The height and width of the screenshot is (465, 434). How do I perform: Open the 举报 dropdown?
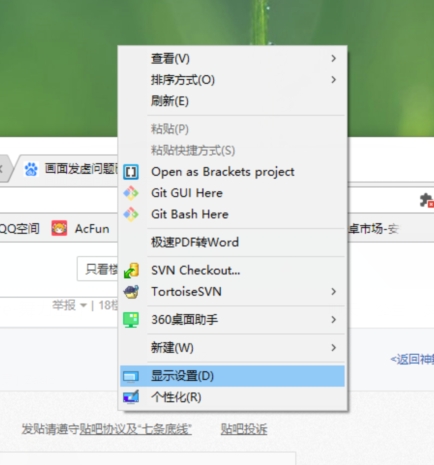click(x=69, y=305)
